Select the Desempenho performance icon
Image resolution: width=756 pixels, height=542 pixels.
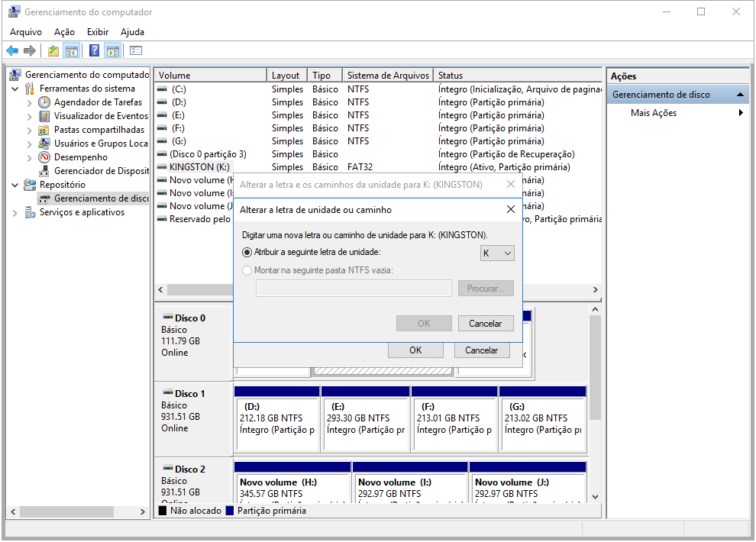[x=44, y=157]
